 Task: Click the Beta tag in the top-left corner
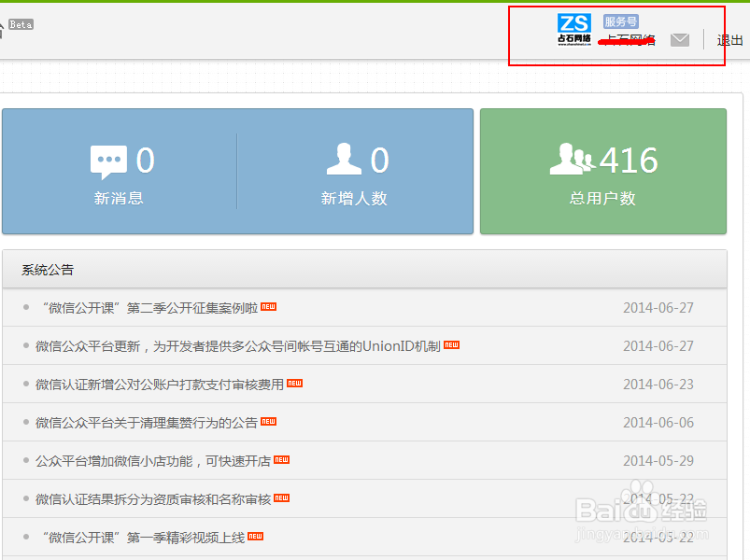[x=21, y=24]
